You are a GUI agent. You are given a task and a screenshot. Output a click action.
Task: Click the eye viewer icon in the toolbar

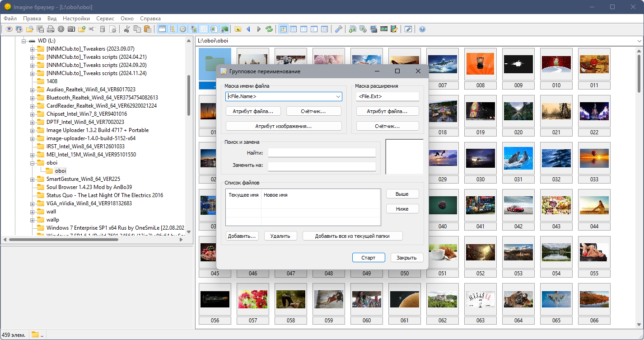pos(9,29)
